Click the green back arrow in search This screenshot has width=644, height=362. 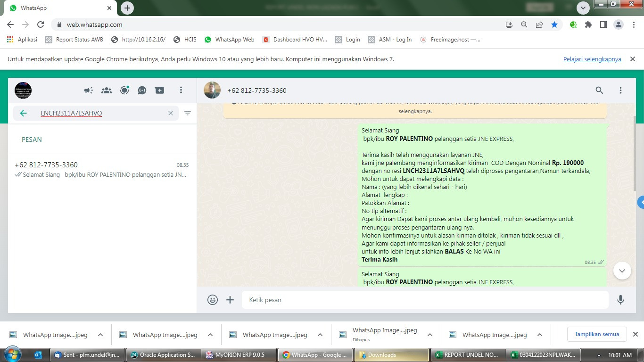click(x=23, y=113)
